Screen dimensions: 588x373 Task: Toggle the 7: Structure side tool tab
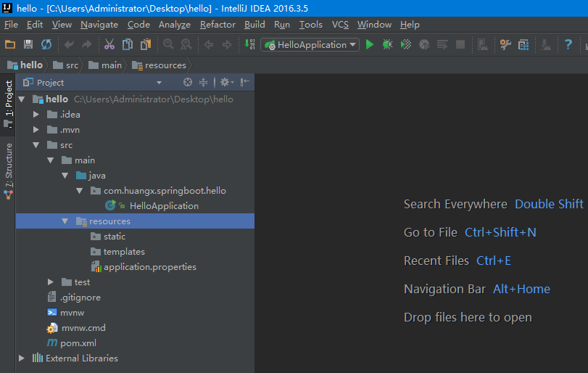pos(8,171)
